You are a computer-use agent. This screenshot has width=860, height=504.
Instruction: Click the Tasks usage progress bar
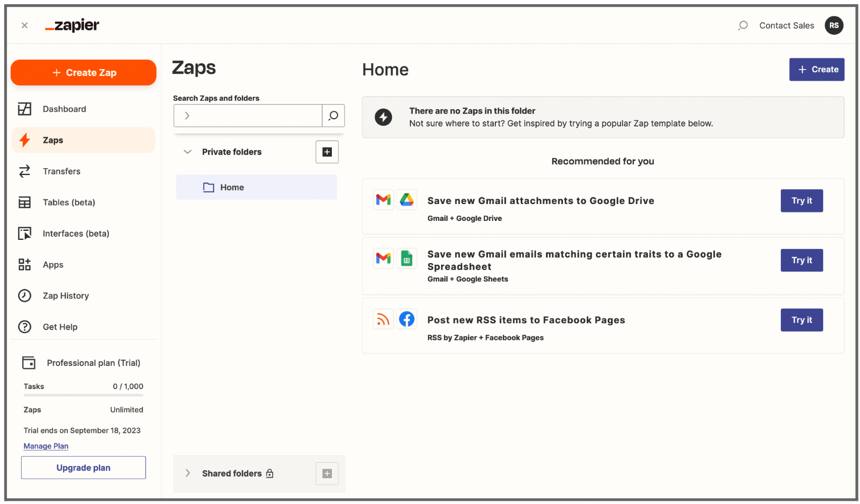tap(83, 395)
